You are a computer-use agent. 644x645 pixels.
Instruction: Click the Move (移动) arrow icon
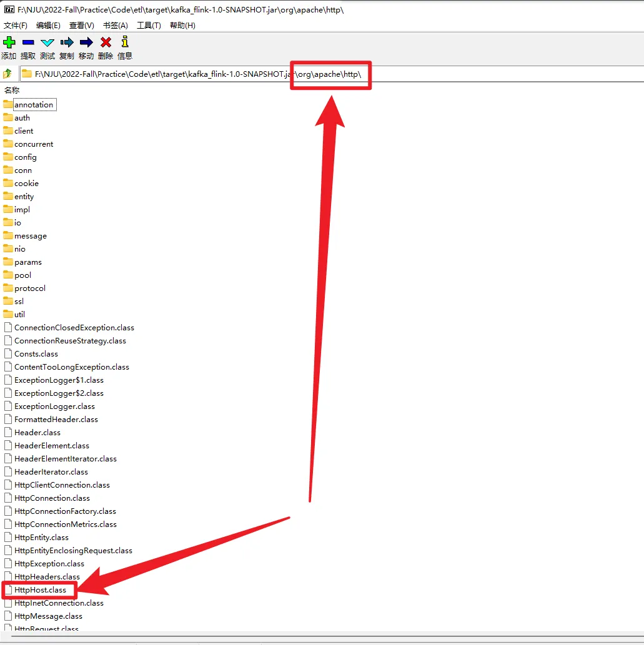(86, 42)
